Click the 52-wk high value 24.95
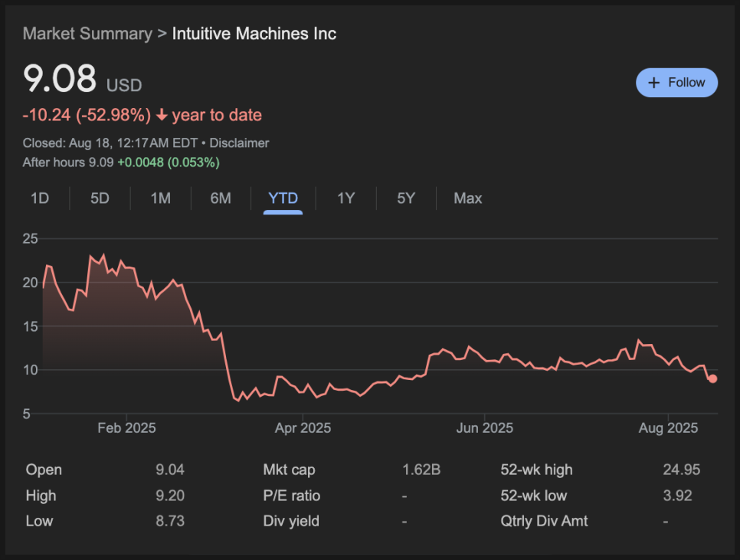Viewport: 740px width, 560px height. click(x=682, y=470)
